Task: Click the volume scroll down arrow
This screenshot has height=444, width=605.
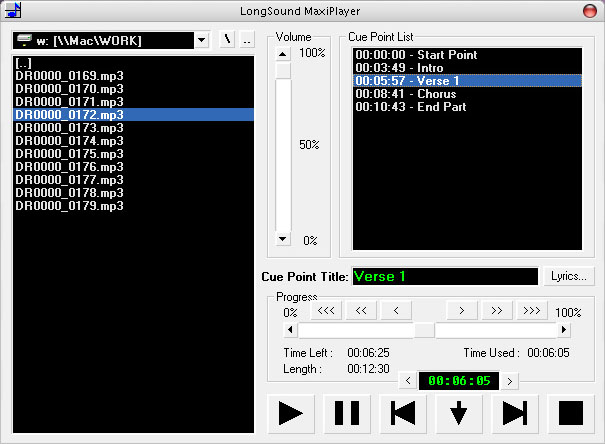Action: click(283, 239)
